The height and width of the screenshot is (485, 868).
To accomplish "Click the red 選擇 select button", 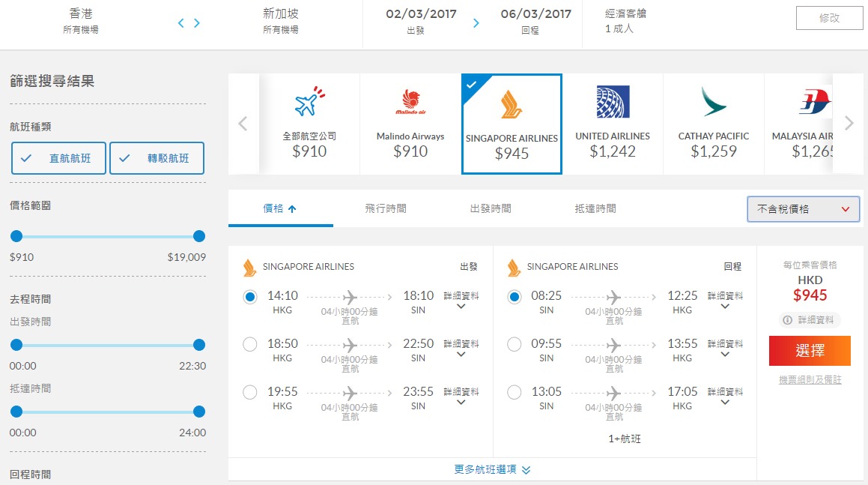I will tap(810, 350).
